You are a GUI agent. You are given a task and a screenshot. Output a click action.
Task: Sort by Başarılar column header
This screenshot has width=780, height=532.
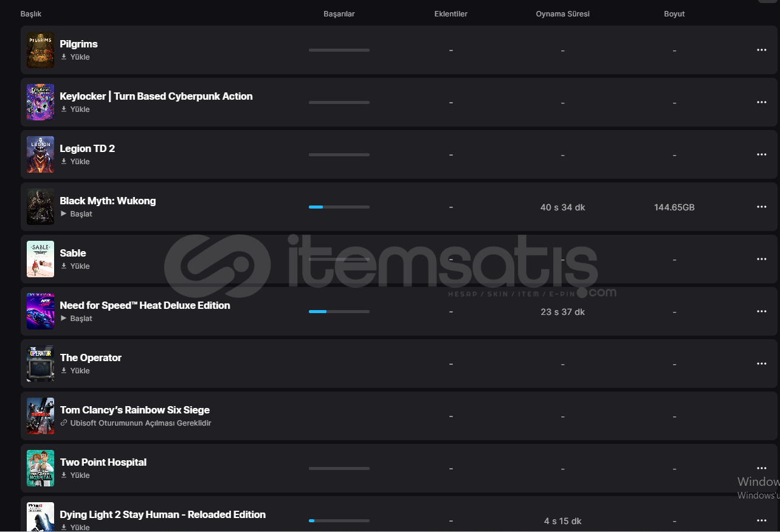pos(339,14)
